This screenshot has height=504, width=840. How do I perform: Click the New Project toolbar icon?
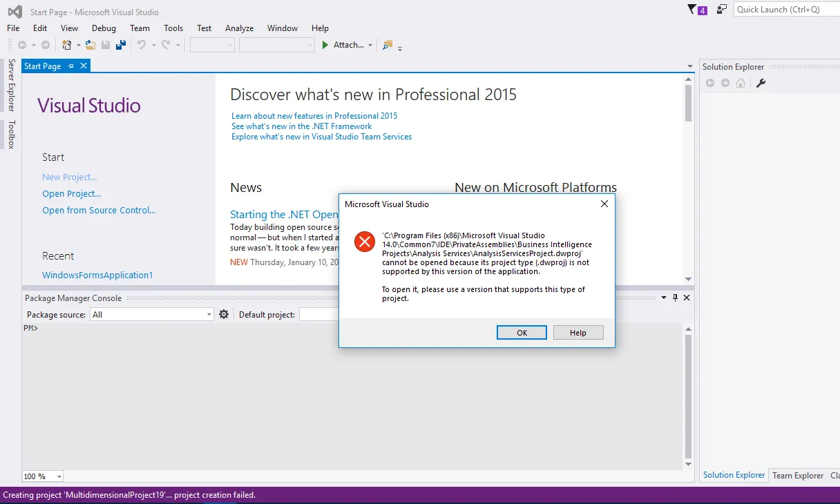click(67, 45)
